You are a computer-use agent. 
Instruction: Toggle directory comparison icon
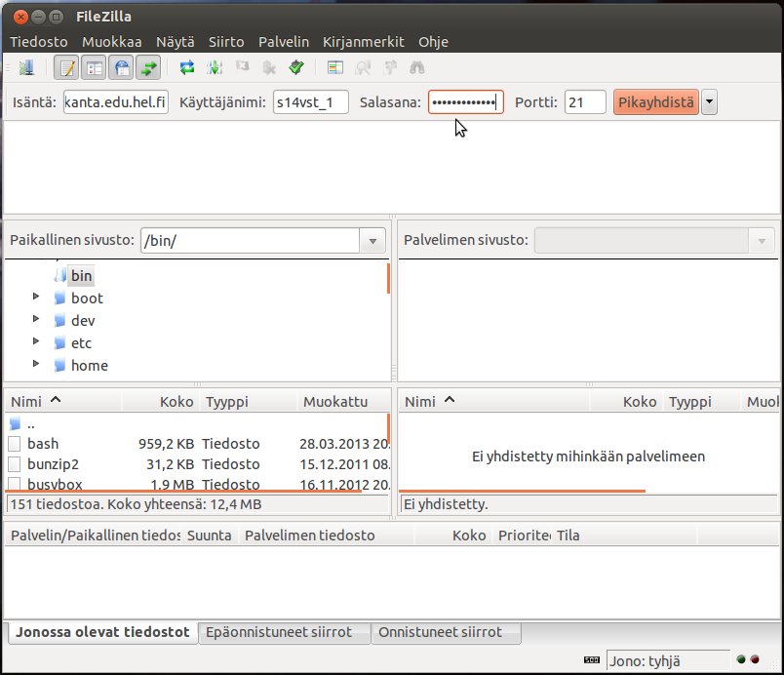click(x=363, y=67)
